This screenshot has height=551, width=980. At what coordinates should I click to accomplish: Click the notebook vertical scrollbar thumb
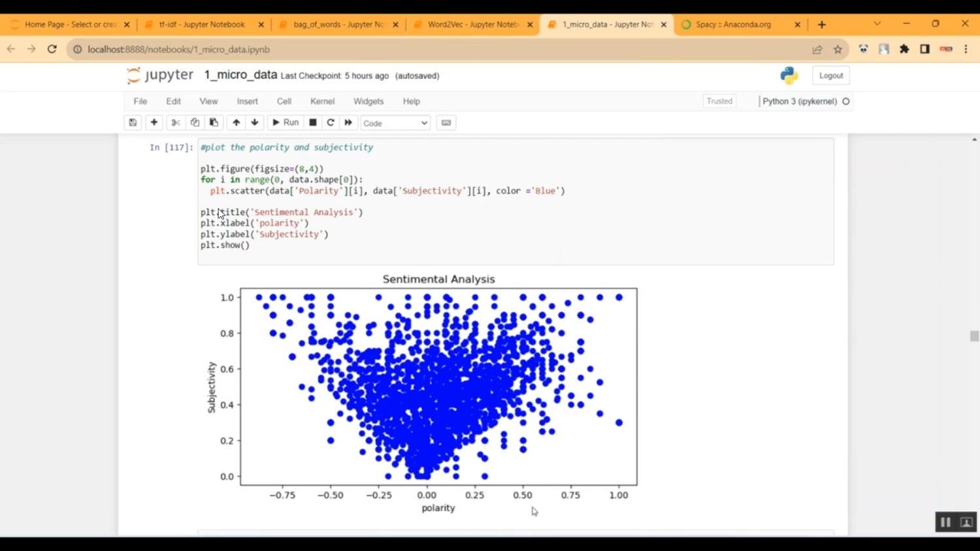coord(974,336)
